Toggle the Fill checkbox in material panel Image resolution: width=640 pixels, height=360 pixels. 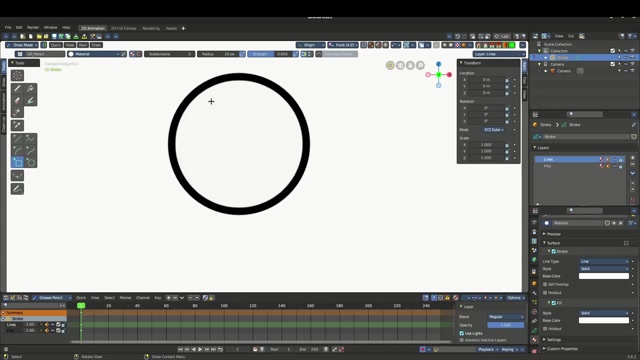[554, 303]
